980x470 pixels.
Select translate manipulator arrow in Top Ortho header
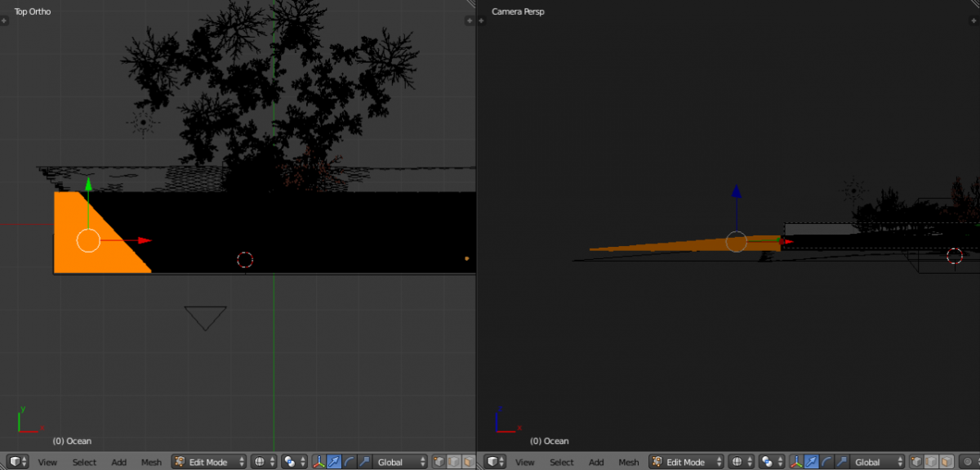pos(333,462)
